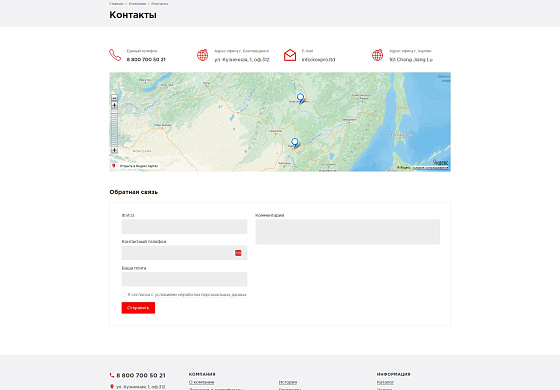Click the Обратная связь heading

point(134,192)
